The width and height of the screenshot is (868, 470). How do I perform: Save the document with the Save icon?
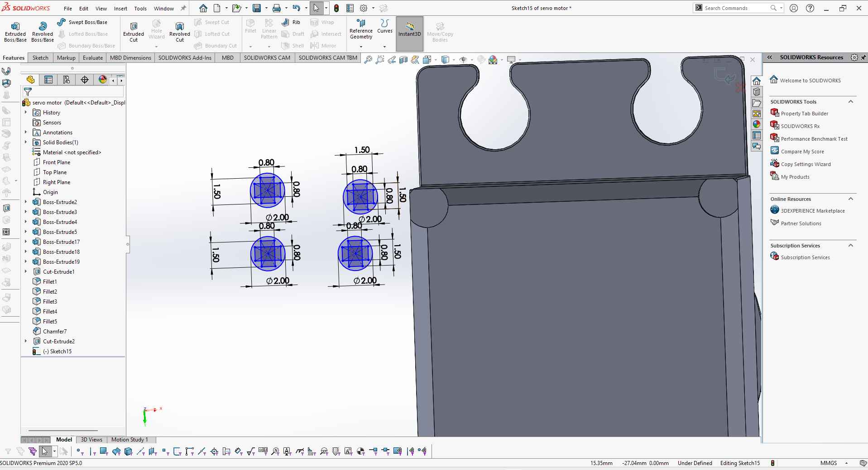(257, 8)
